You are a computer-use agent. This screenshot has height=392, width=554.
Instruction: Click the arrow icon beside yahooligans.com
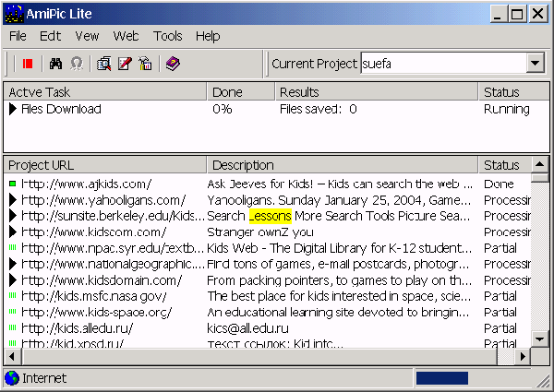coord(13,200)
